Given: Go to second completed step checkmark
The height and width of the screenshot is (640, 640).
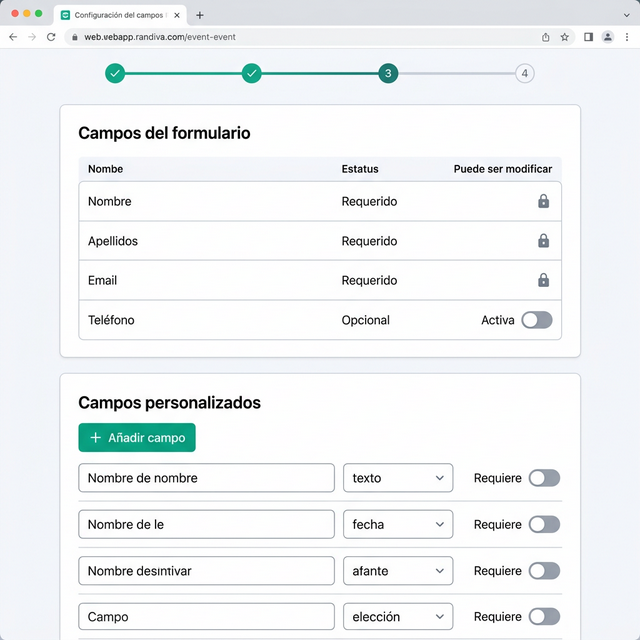Looking at the screenshot, I should (x=251, y=73).
